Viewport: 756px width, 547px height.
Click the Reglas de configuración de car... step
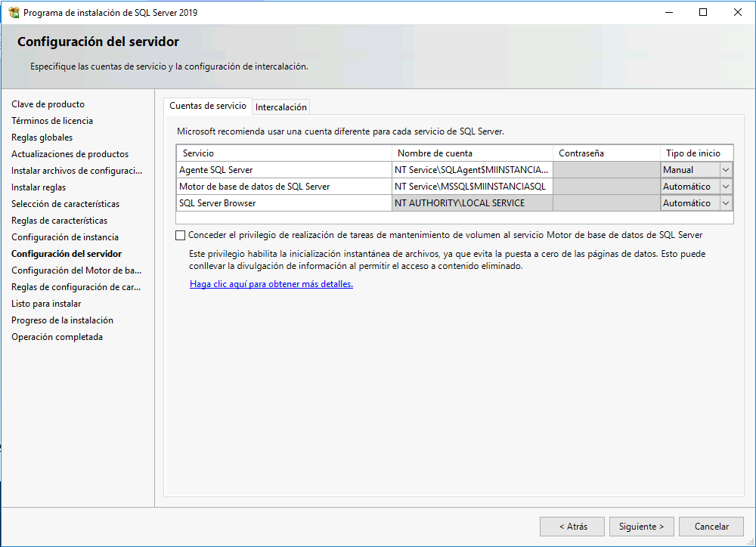pyautogui.click(x=76, y=287)
